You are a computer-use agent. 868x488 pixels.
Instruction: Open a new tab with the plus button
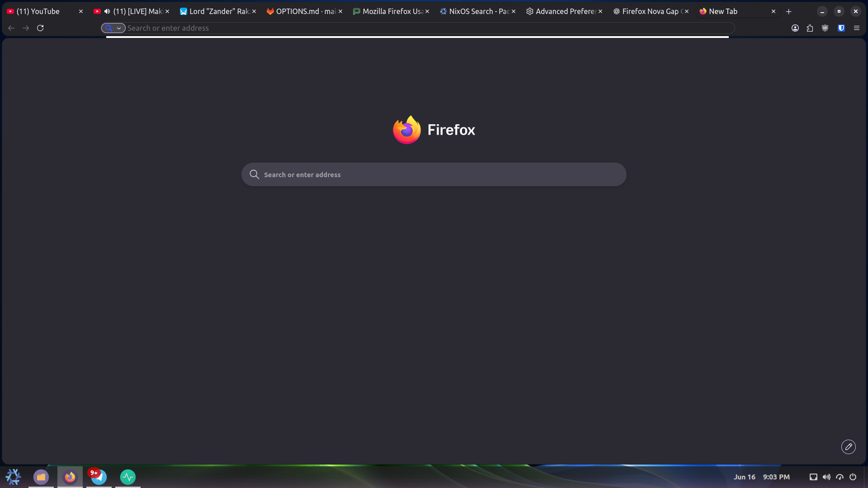789,11
